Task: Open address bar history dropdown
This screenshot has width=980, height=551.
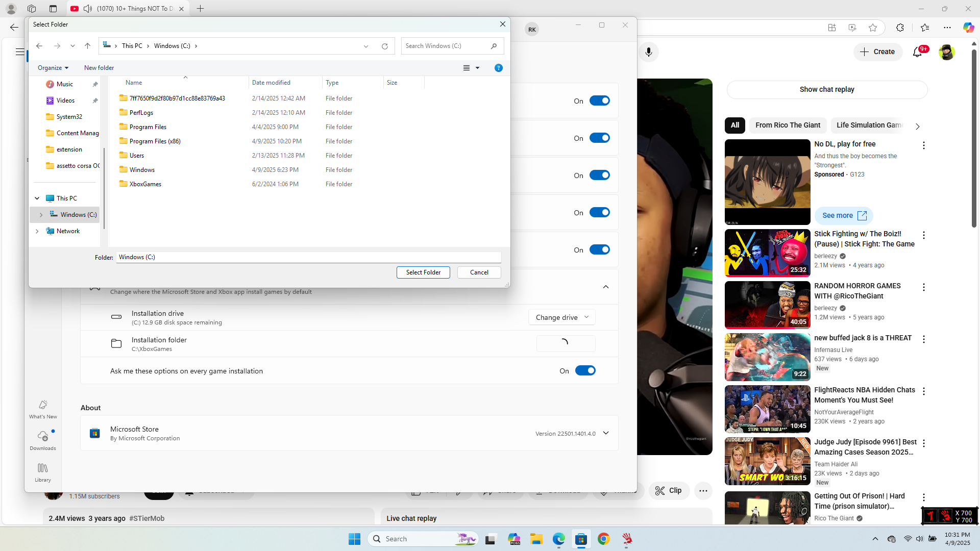Action: pos(366,46)
